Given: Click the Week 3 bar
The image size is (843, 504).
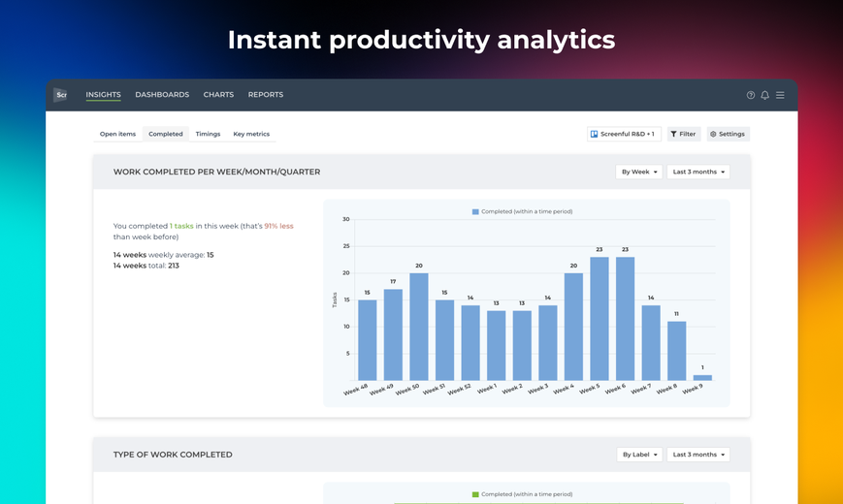Looking at the screenshot, I should click(548, 343).
